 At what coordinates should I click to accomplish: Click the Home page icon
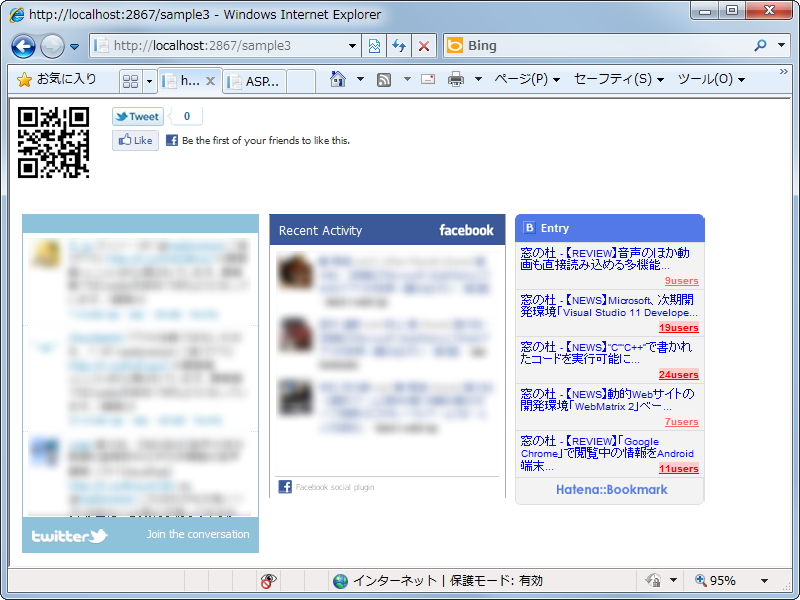tap(338, 79)
